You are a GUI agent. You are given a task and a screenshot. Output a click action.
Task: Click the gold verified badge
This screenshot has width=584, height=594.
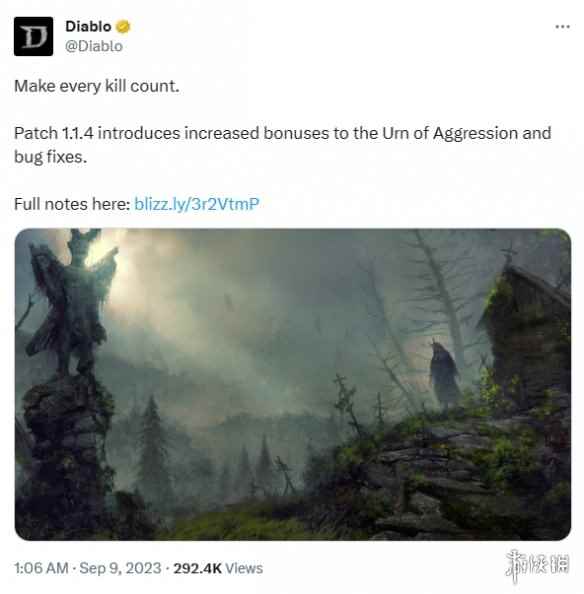[123, 27]
